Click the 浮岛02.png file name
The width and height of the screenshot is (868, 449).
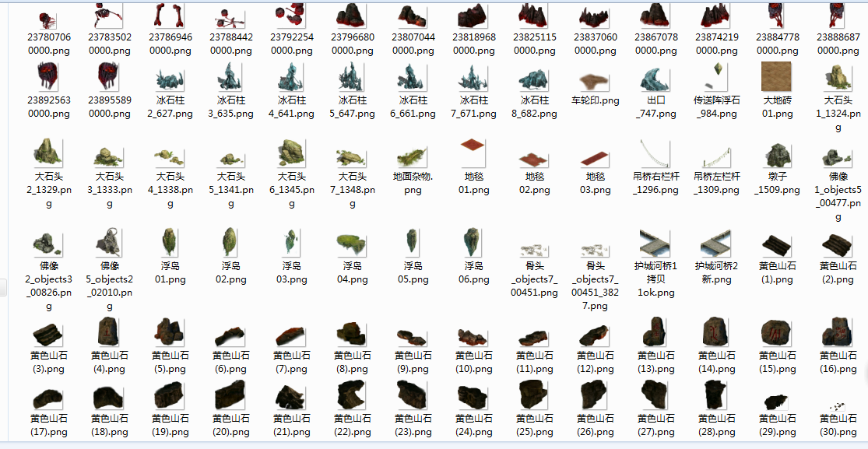231,272
